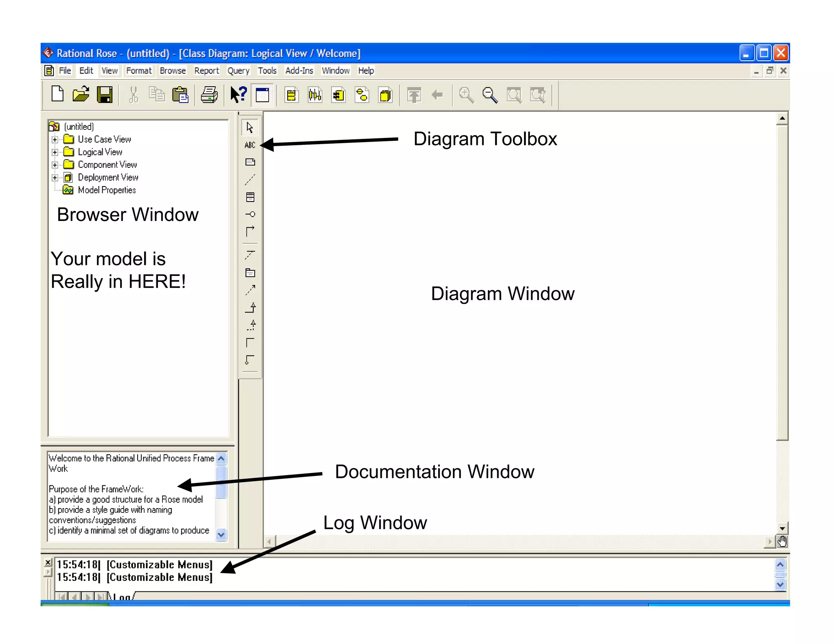Open Browse Deployment Diagram toolbar icon
The height and width of the screenshot is (644, 834).
coord(386,95)
